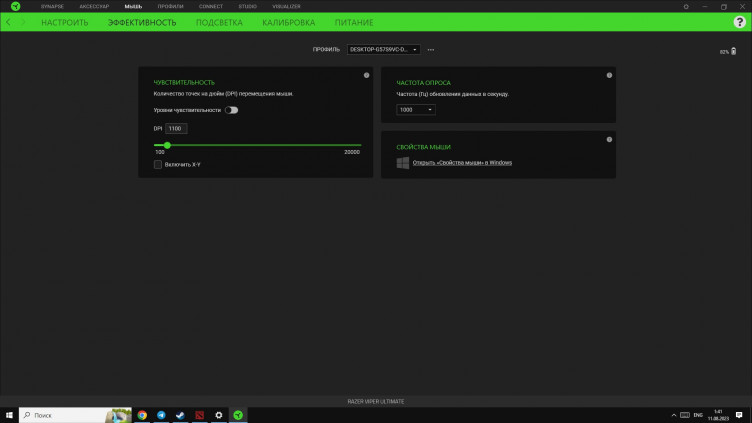Click the info icon in the Частота опроса panel

(x=609, y=75)
